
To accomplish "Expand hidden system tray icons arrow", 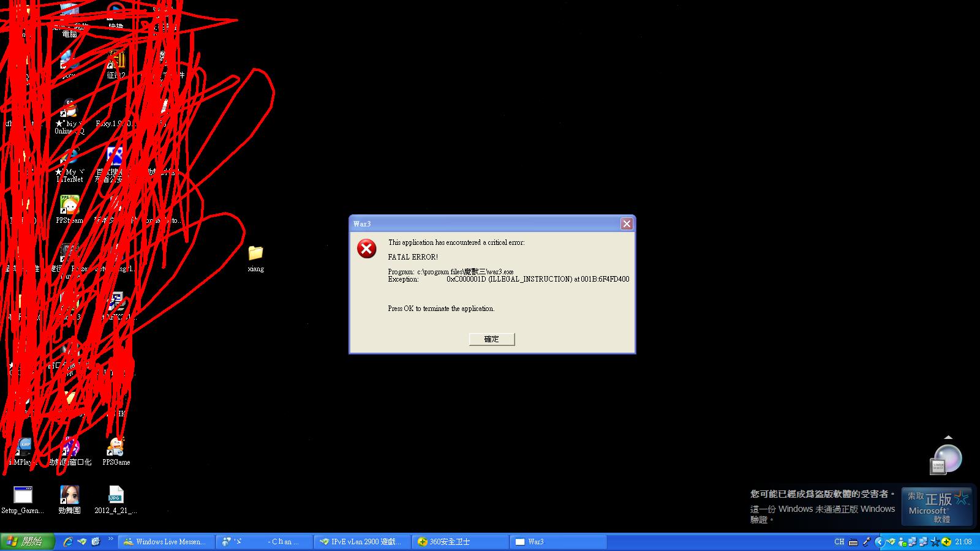I will pyautogui.click(x=880, y=542).
